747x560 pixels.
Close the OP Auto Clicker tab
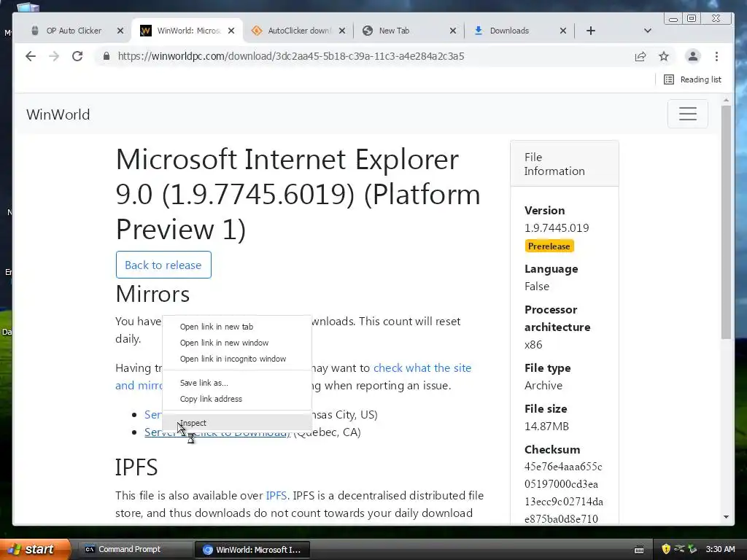(x=120, y=31)
